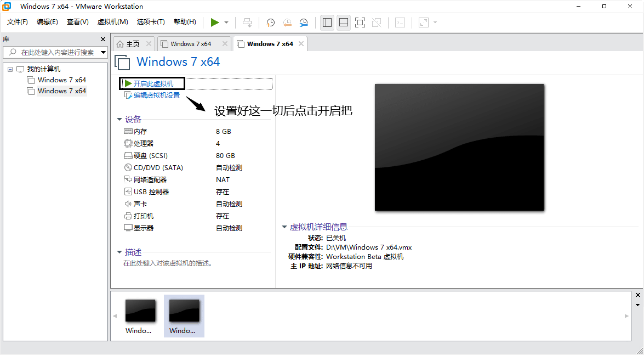
Task: Click the printer (打印机) device icon
Action: pos(128,216)
